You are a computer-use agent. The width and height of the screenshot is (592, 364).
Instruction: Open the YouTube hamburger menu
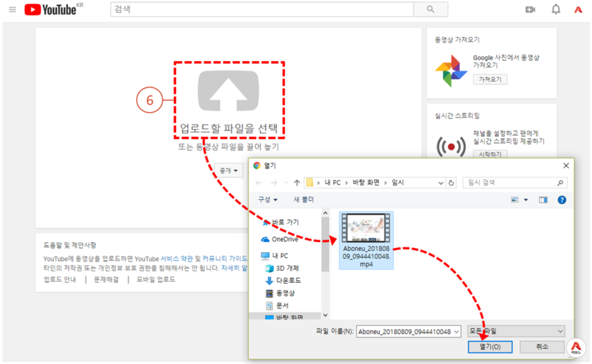[x=12, y=9]
